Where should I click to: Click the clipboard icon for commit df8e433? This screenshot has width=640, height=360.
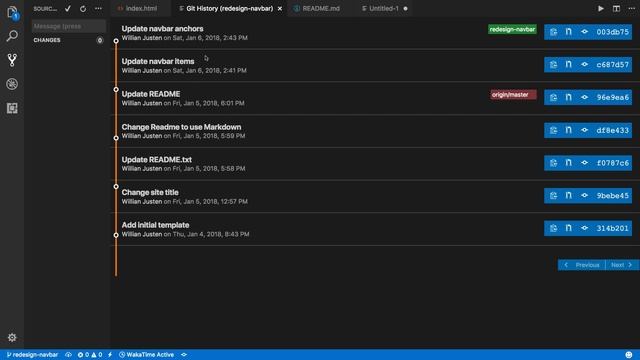click(553, 130)
